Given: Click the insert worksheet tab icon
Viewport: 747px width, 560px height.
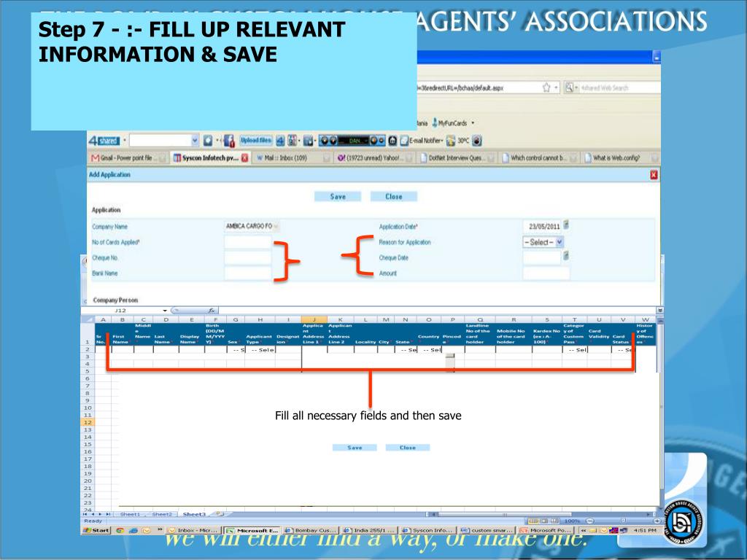Looking at the screenshot, I should (220, 514).
